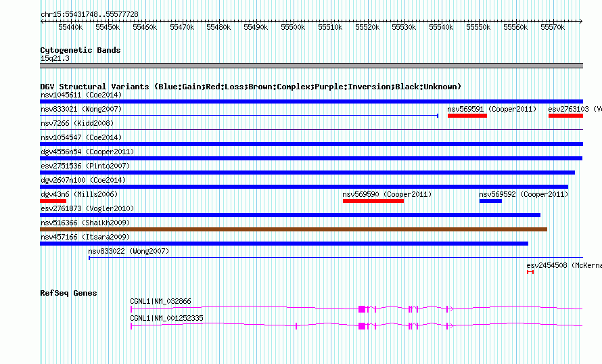The height and width of the screenshot is (364, 602).
Task: Click the RefSeq Genes track heading
Action: click(68, 293)
